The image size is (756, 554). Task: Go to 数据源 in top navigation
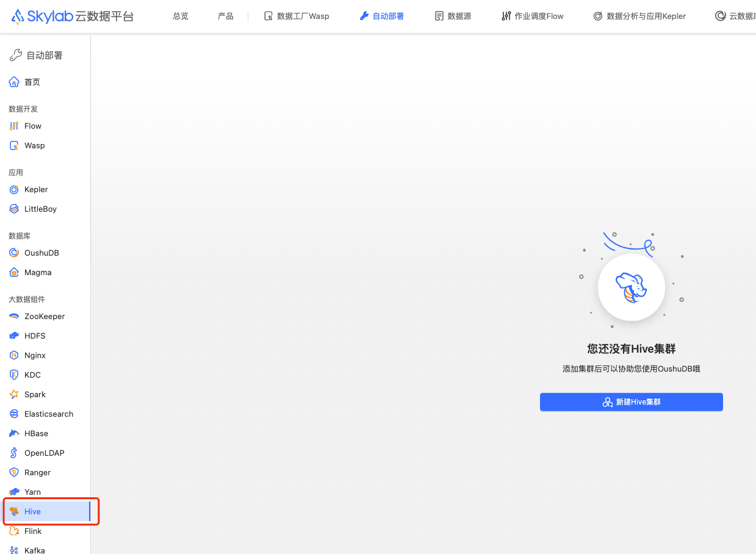(453, 16)
